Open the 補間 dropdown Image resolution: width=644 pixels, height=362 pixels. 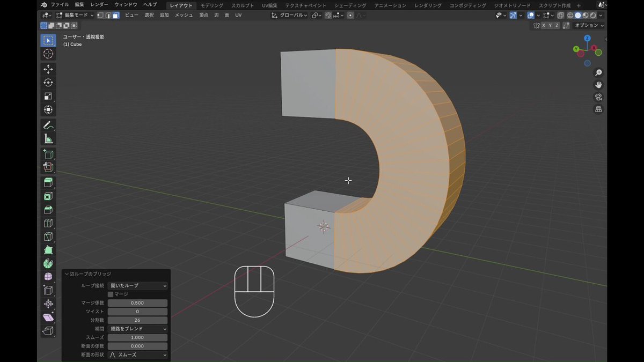pos(138,329)
